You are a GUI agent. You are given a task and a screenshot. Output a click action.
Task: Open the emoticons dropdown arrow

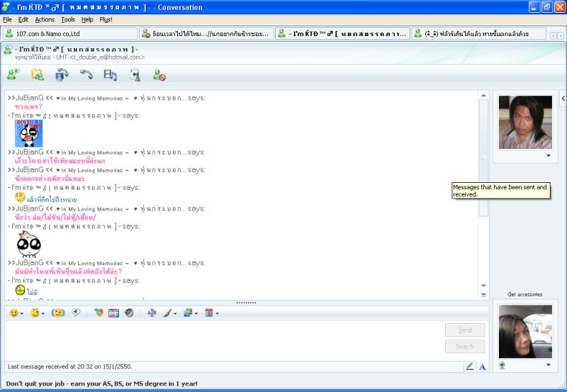[22, 313]
